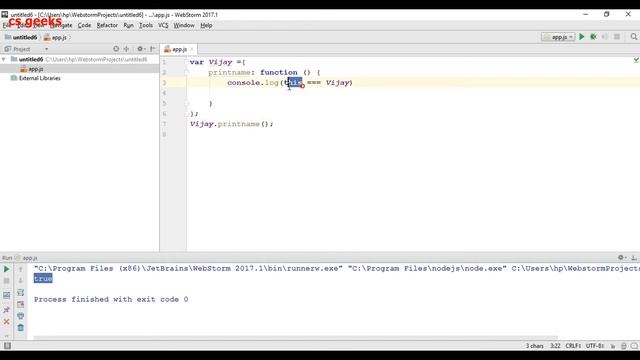Click the line 3 console.log statement
Image resolution: width=640 pixels, height=360 pixels.
pos(290,83)
